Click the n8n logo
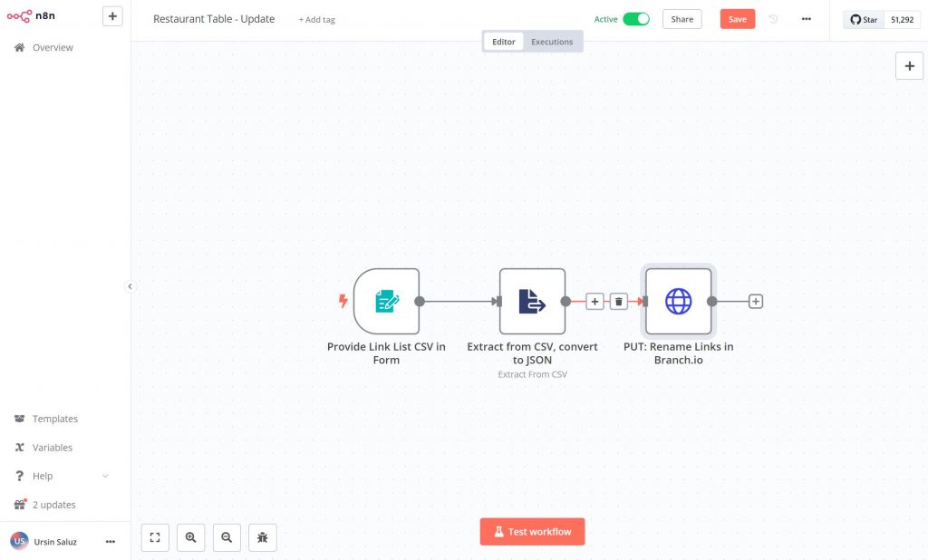 tap(31, 16)
